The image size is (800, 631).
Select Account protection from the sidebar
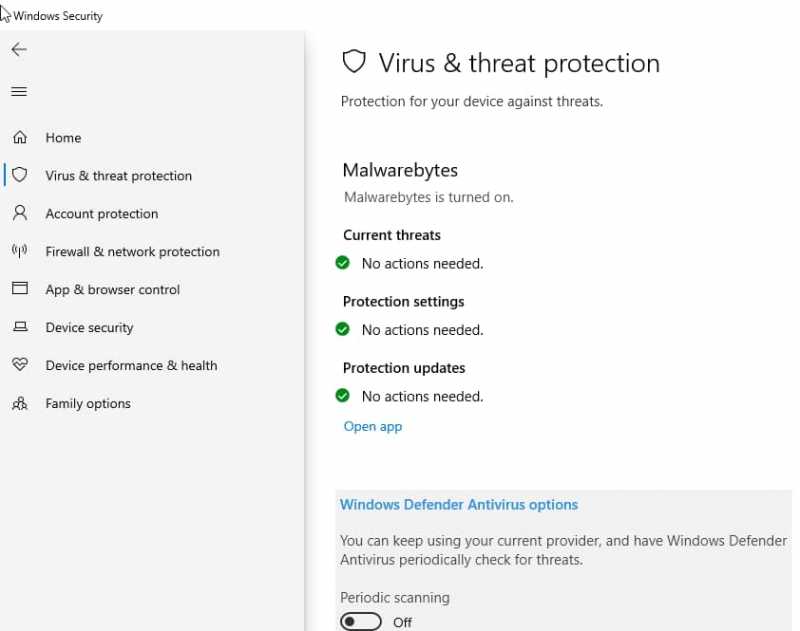pos(101,213)
